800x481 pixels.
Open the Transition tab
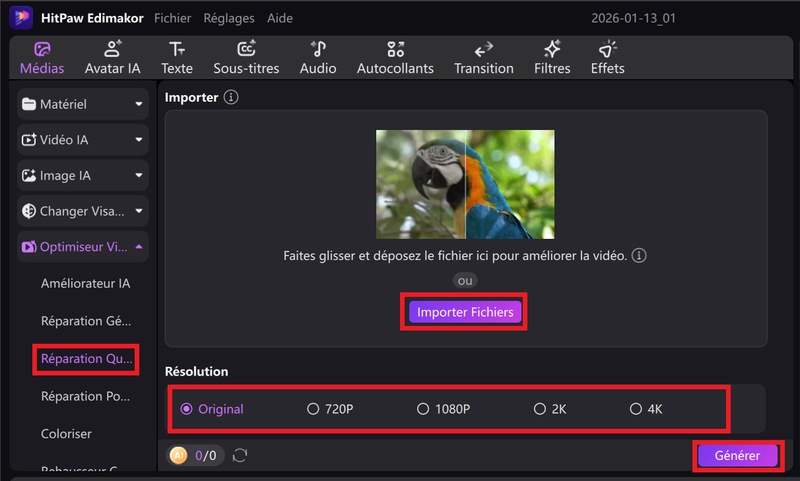tap(484, 58)
